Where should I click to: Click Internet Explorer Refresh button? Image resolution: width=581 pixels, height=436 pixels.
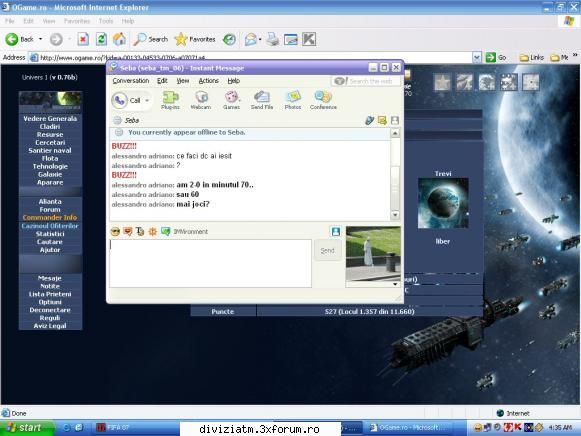pyautogui.click(x=101, y=39)
